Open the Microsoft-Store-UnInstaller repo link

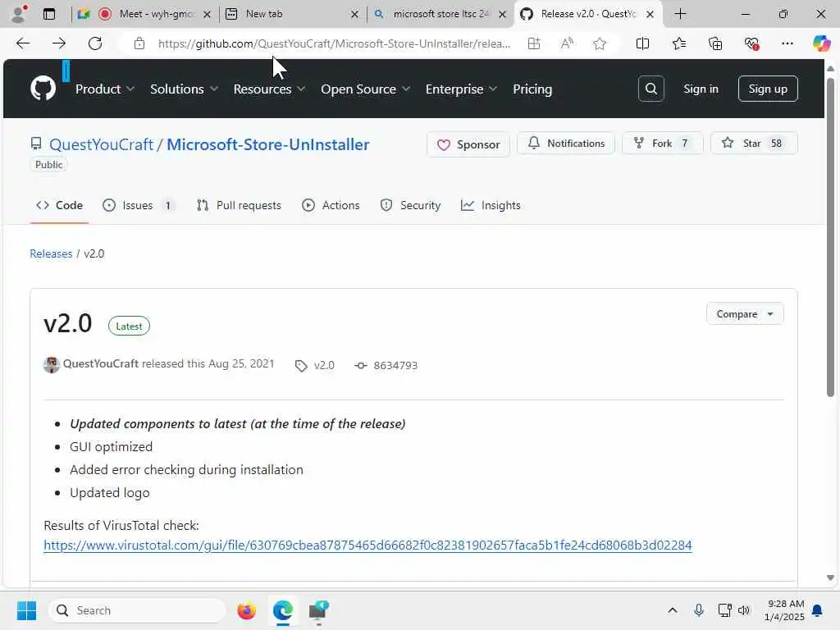(268, 144)
